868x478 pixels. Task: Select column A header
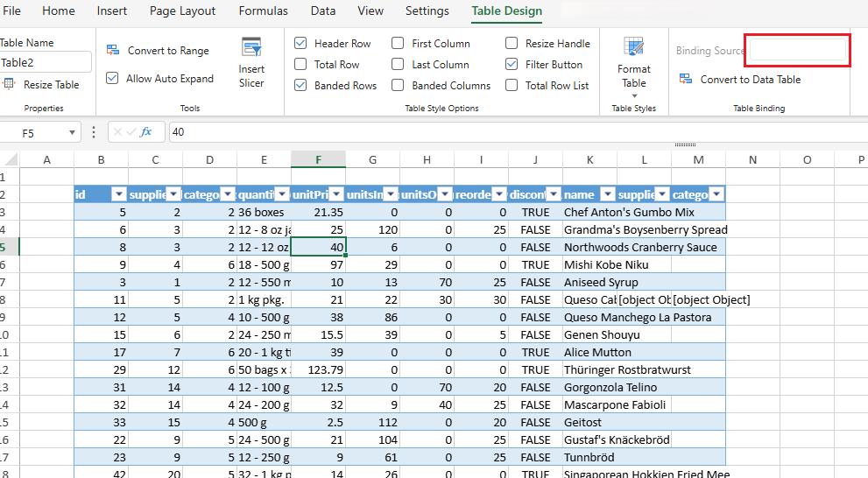(x=47, y=160)
